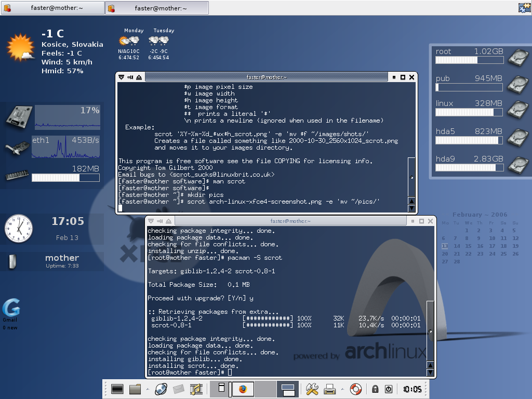Click day 13 on the February calendar
532x399 pixels.
(x=444, y=246)
